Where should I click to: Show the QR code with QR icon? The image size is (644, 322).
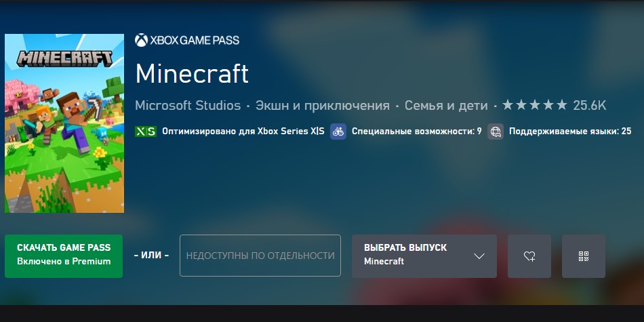584,256
